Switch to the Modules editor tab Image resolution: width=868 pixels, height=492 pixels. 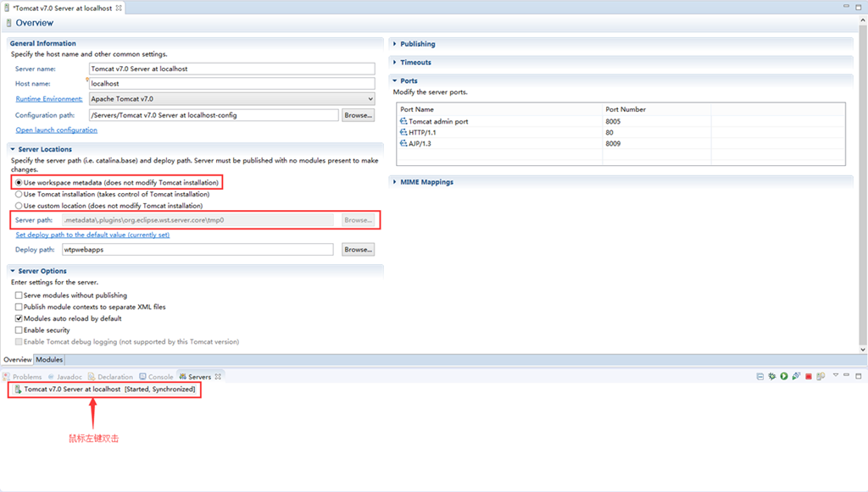[49, 359]
